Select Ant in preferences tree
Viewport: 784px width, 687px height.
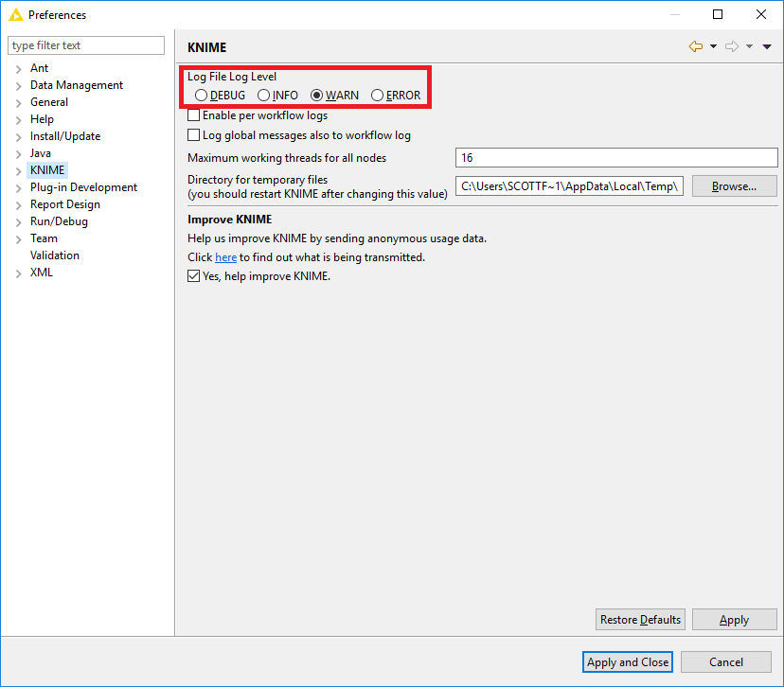coord(39,68)
